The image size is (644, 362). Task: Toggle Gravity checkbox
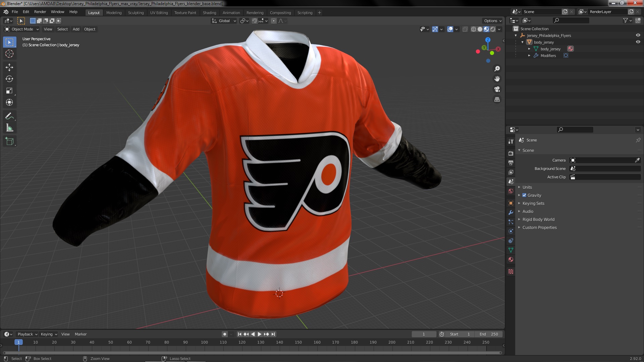coord(524,195)
